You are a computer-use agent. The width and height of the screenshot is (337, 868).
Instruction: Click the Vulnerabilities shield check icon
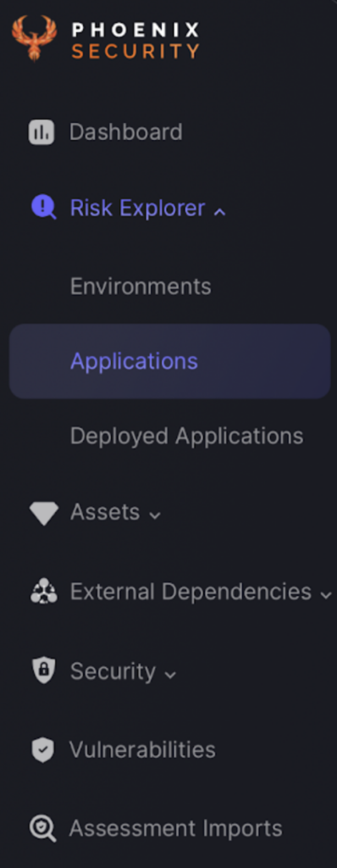(x=42, y=750)
